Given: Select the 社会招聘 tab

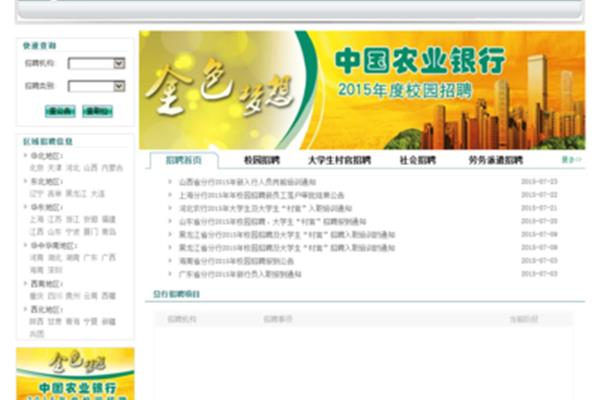Looking at the screenshot, I should coord(418,160).
